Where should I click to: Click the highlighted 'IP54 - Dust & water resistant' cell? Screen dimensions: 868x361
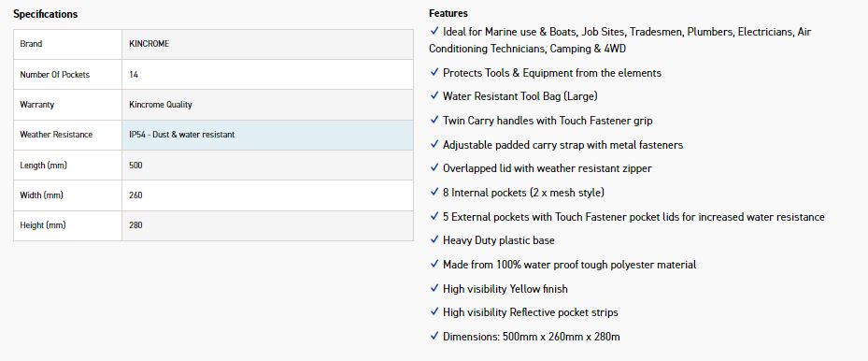click(267, 135)
